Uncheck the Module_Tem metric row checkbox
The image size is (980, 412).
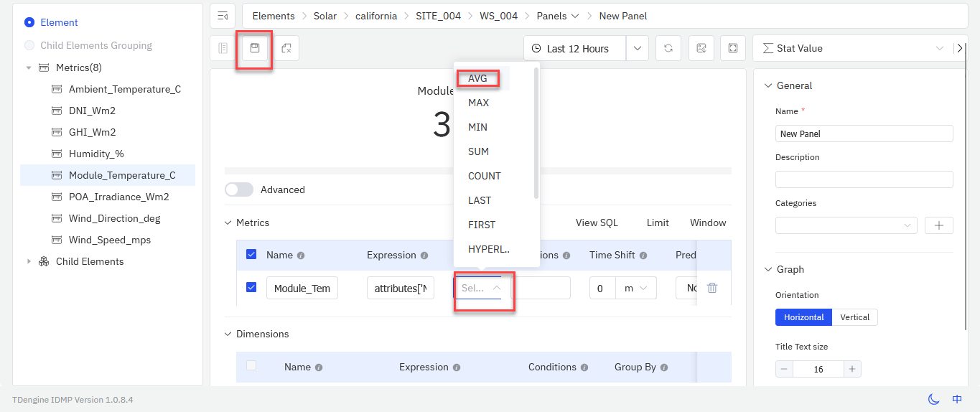(x=251, y=287)
